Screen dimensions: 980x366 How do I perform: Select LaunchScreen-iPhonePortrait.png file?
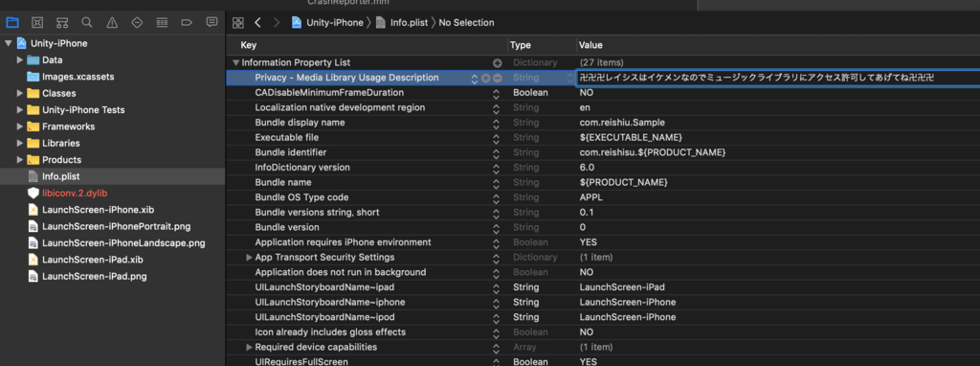tap(116, 226)
